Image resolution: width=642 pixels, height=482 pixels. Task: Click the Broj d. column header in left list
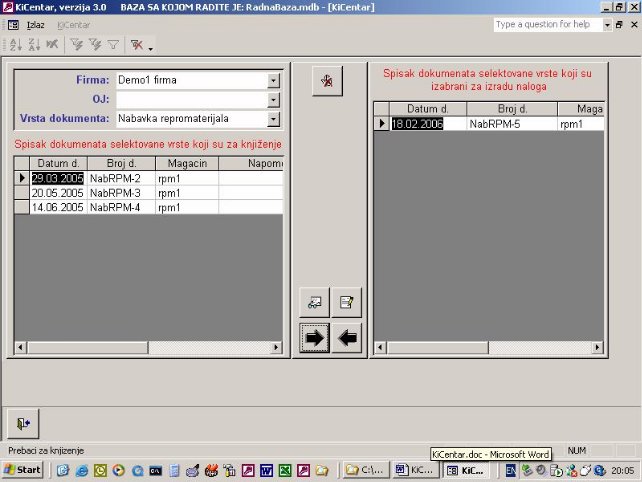120,163
